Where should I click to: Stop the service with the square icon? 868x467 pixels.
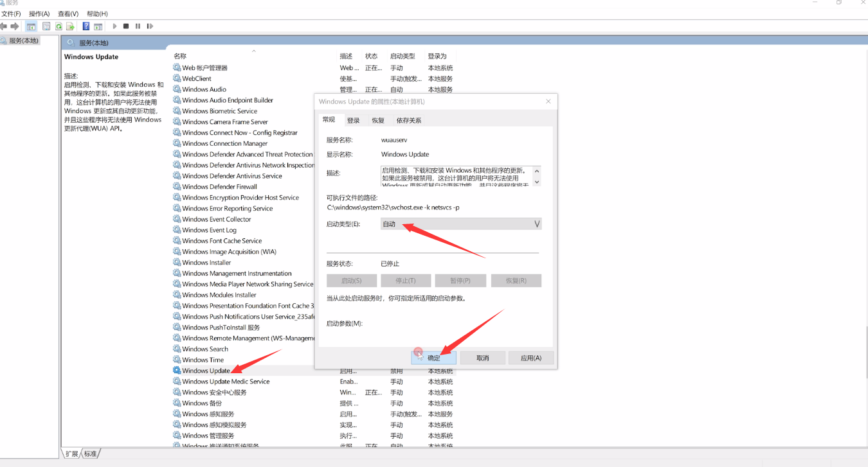pos(126,26)
